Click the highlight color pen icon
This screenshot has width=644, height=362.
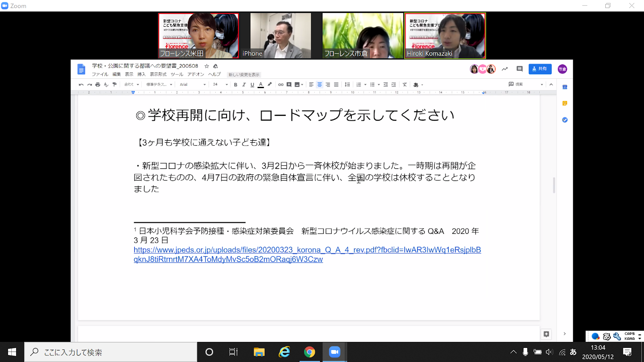pyautogui.click(x=270, y=84)
